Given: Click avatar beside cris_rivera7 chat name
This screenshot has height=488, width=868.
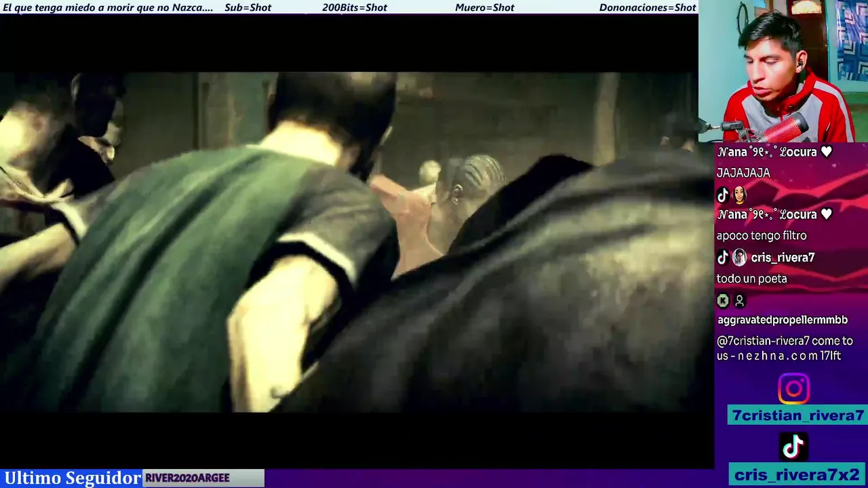Looking at the screenshot, I should point(739,258).
